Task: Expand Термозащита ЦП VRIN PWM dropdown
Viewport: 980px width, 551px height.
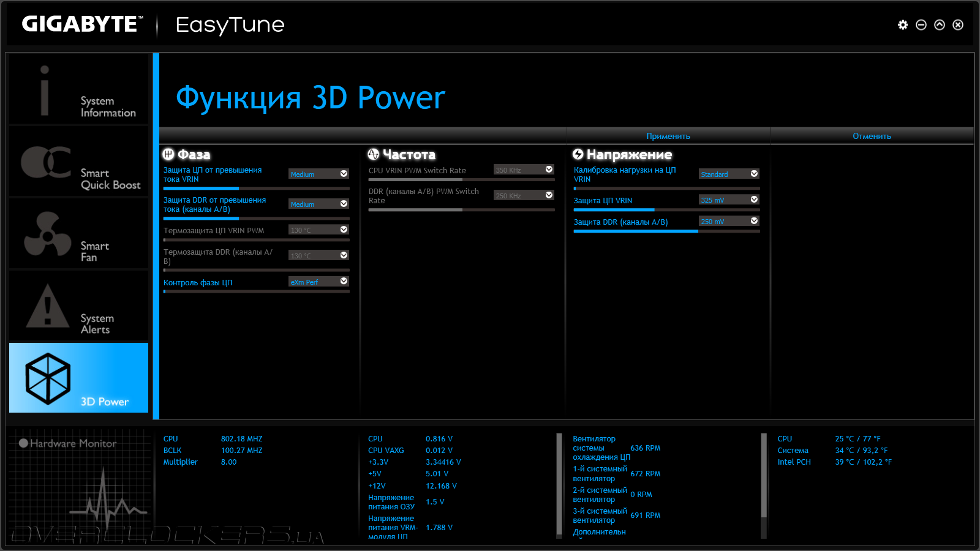Action: [x=318, y=230]
